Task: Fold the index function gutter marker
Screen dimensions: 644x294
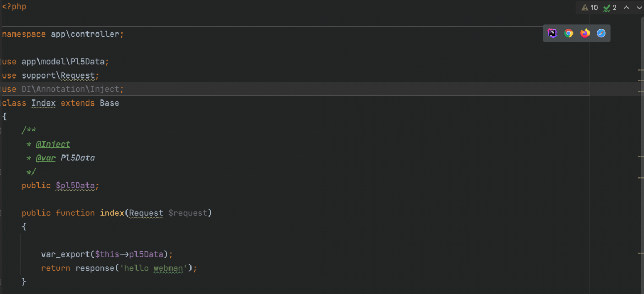Action: click(1, 213)
